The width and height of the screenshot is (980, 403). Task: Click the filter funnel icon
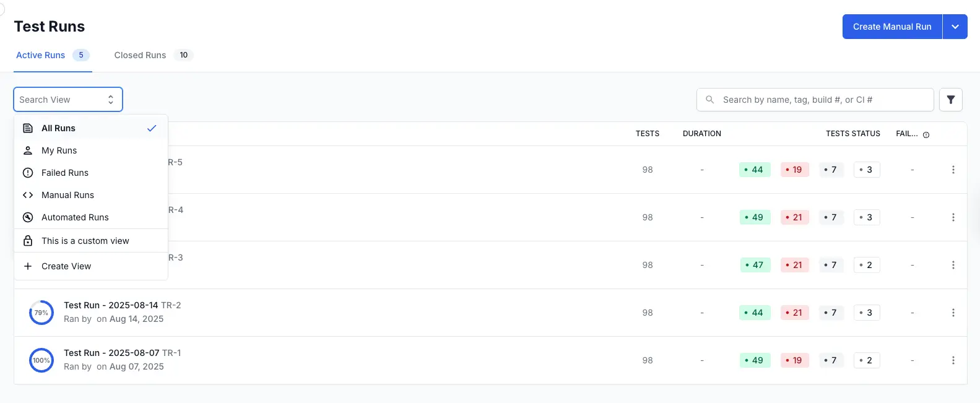click(950, 100)
